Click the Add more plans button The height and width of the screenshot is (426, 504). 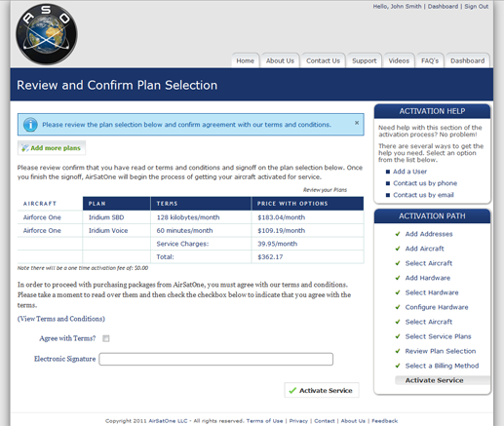tap(52, 148)
